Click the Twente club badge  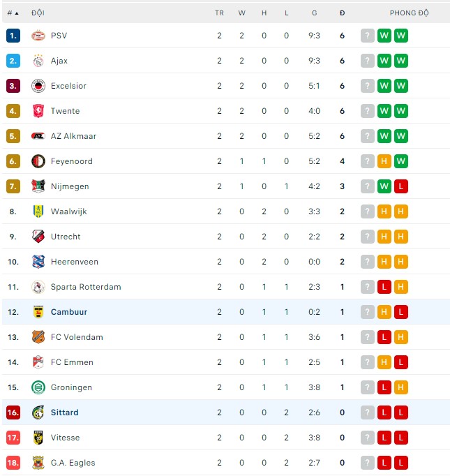coord(38,111)
